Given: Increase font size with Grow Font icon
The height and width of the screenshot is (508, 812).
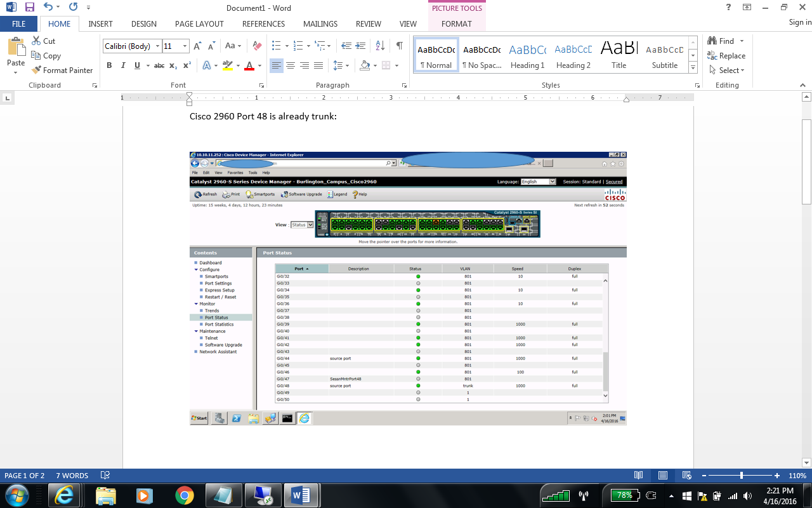Looking at the screenshot, I should (x=197, y=46).
